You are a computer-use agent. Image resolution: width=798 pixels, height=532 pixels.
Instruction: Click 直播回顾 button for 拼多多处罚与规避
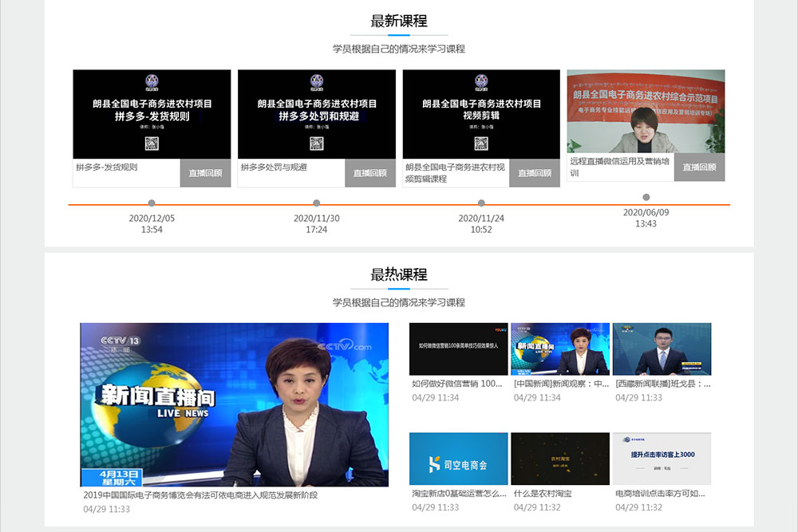pos(370,173)
